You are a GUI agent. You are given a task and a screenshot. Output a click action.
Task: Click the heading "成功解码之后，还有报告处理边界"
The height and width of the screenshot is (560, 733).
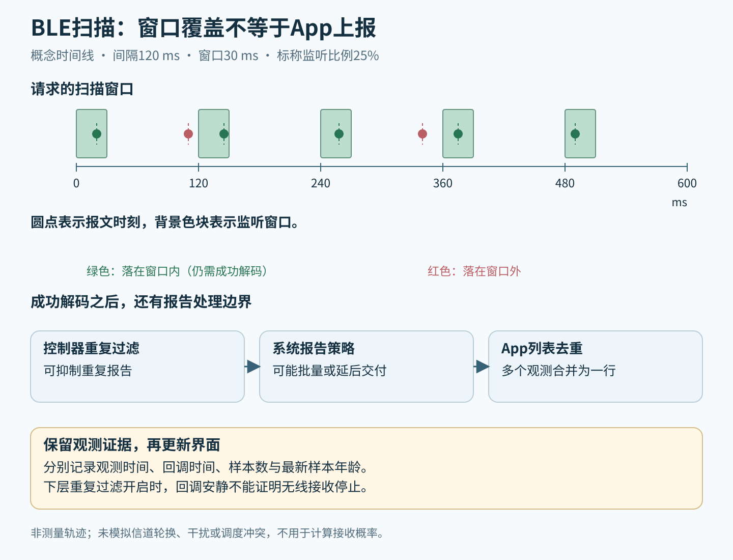pyautogui.click(x=142, y=302)
